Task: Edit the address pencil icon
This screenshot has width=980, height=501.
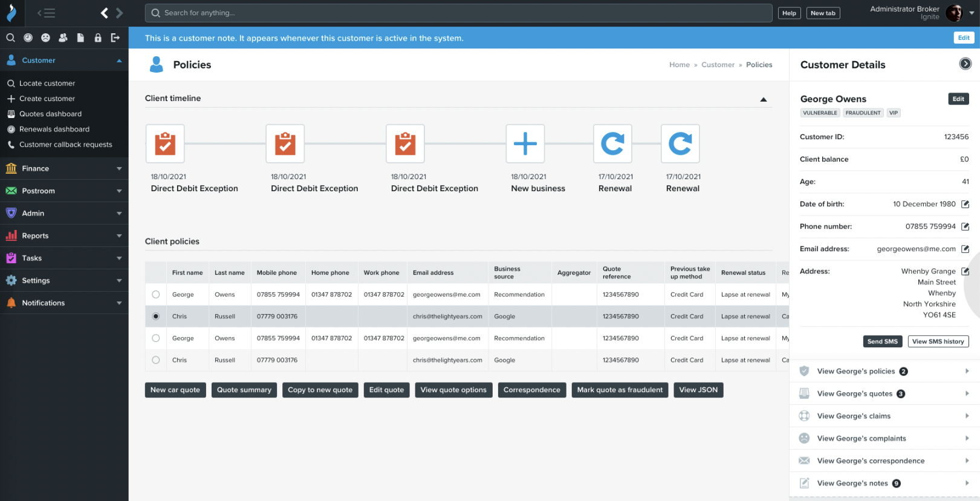Action: pyautogui.click(x=965, y=272)
